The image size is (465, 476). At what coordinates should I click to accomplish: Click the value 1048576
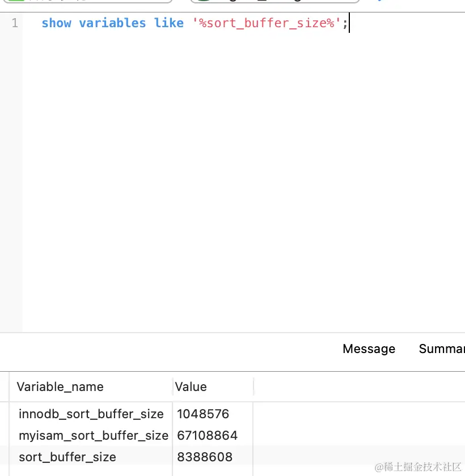[203, 414]
